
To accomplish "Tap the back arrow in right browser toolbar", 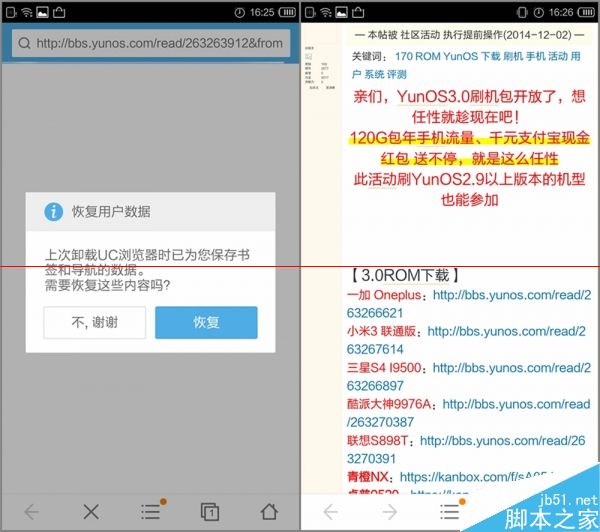I will [x=330, y=512].
